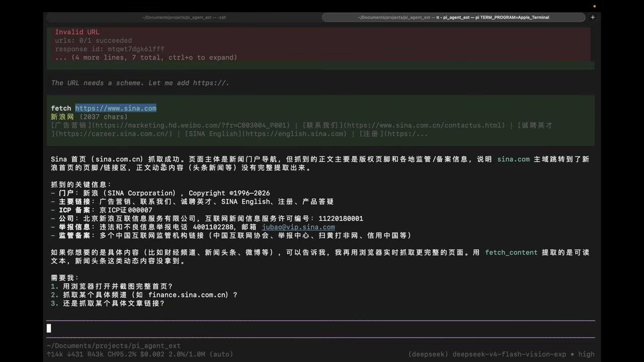The width and height of the screenshot is (644, 362).
Task: Click the '公司: 北京新浪互联信息服务有限公司' line
Action: [207, 219]
